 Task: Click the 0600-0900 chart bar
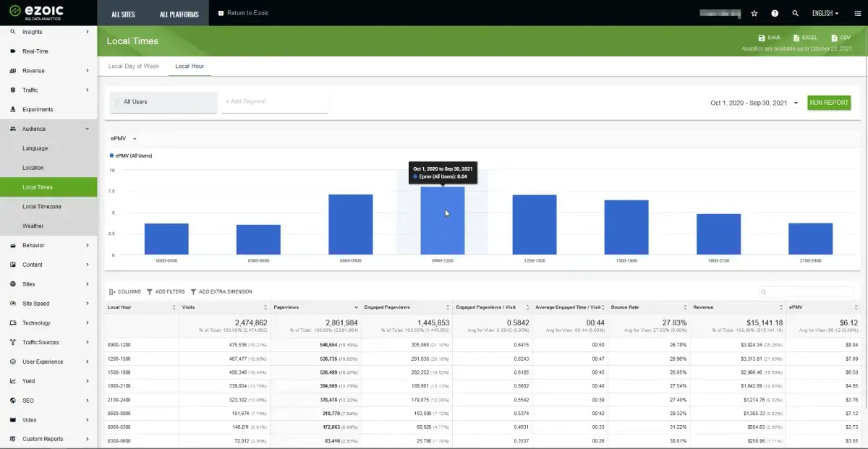click(351, 225)
